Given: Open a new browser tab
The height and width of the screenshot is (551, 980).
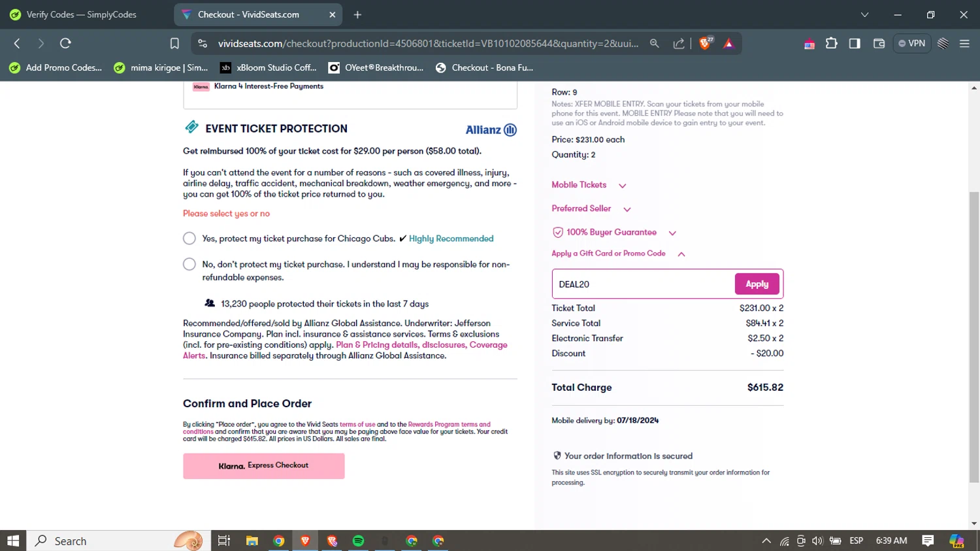Looking at the screenshot, I should click(x=357, y=14).
